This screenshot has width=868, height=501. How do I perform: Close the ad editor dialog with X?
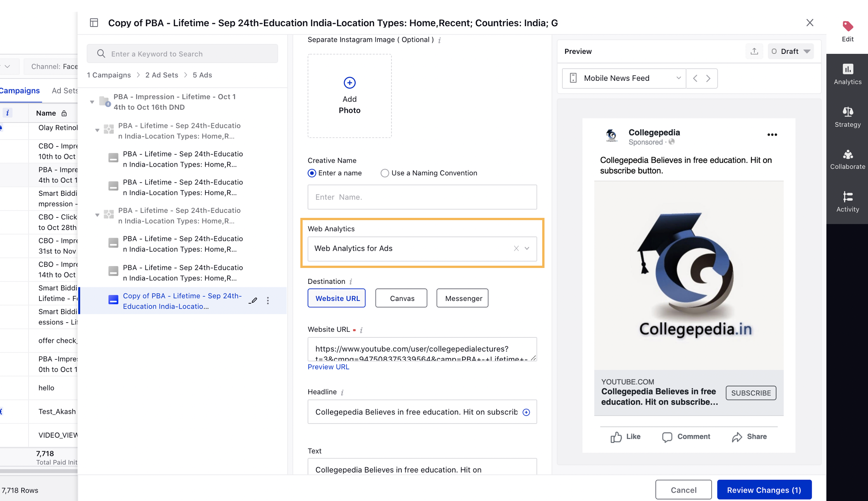[x=810, y=23]
